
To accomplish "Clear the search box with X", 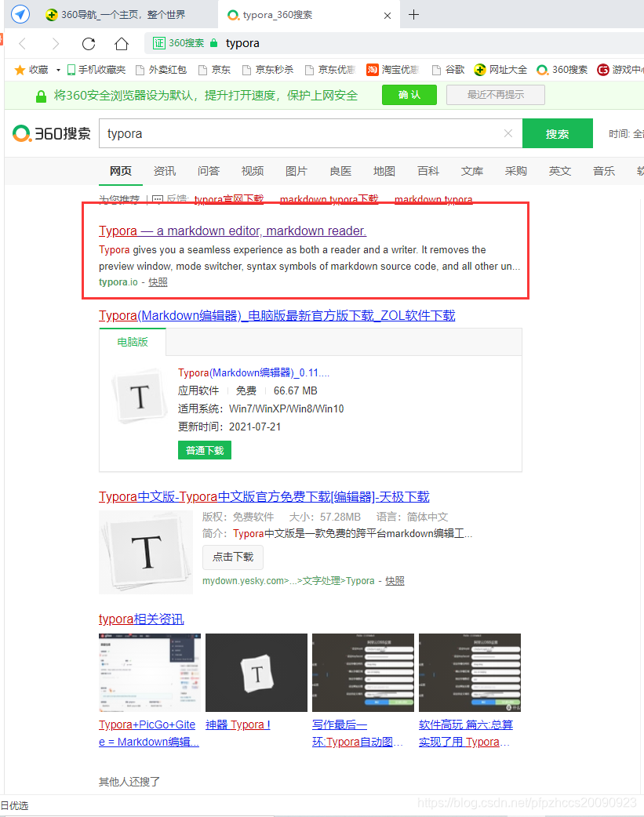I will (x=508, y=133).
